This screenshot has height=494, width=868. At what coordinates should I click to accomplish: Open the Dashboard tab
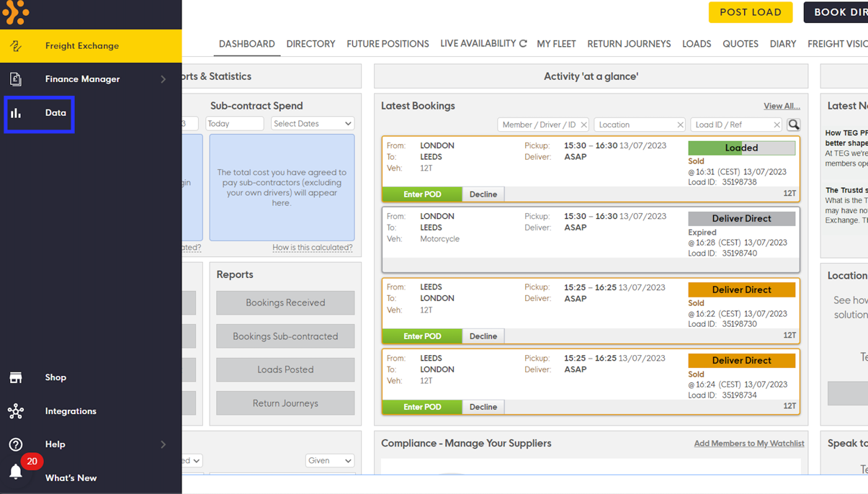click(247, 44)
